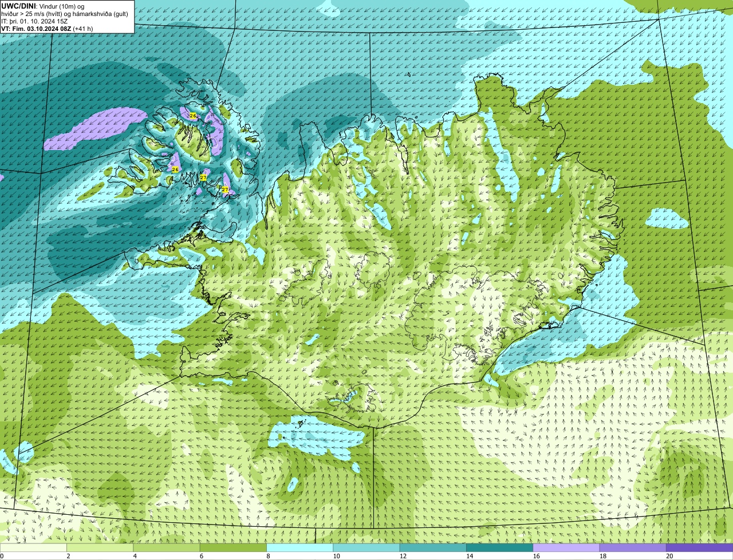This screenshot has width=733, height=560.
Task: Click the 4–6 m/s green legend swatch
Action: pyautogui.click(x=167, y=548)
